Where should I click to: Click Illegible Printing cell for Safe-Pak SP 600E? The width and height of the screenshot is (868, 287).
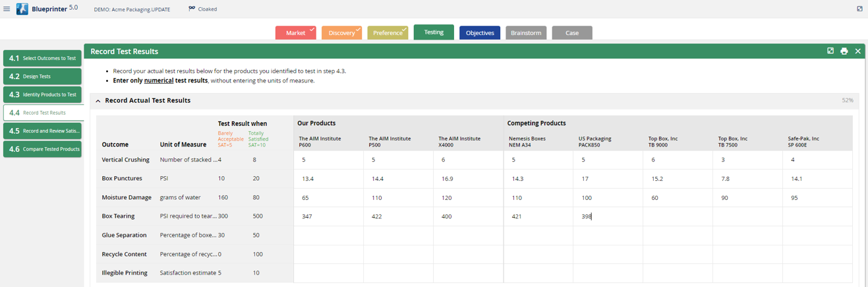coord(817,273)
